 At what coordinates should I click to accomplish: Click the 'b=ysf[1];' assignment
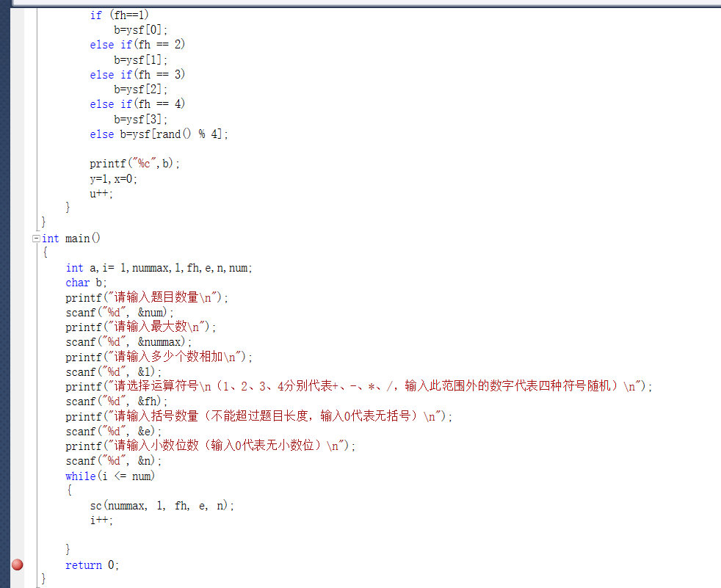pyautogui.click(x=141, y=59)
